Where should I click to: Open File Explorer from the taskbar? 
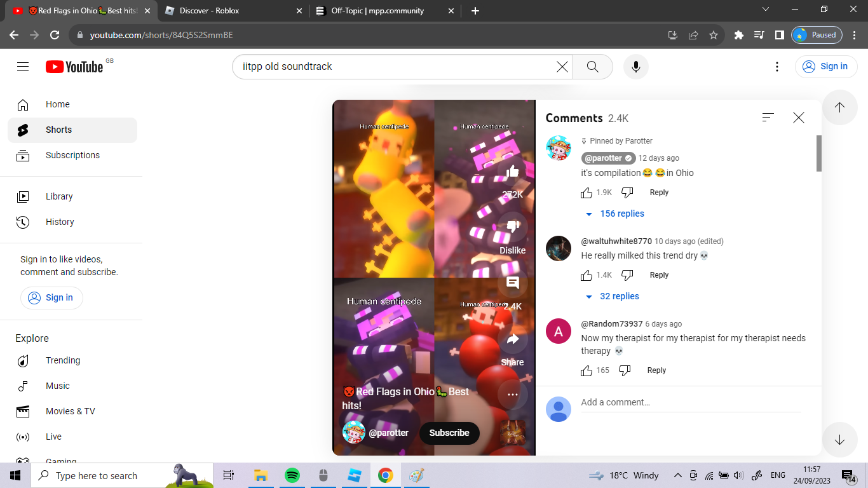coord(261,475)
